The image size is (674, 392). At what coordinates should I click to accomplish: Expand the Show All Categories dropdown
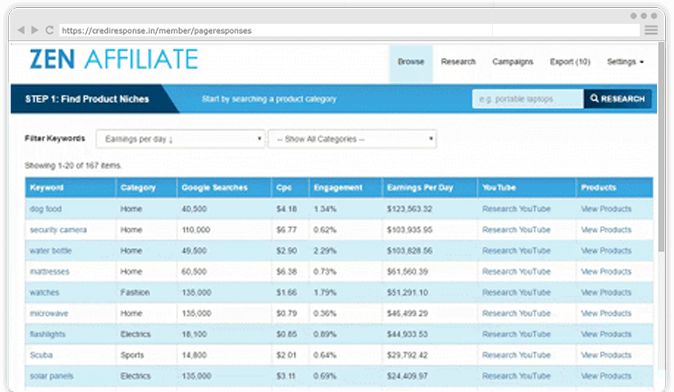352,139
